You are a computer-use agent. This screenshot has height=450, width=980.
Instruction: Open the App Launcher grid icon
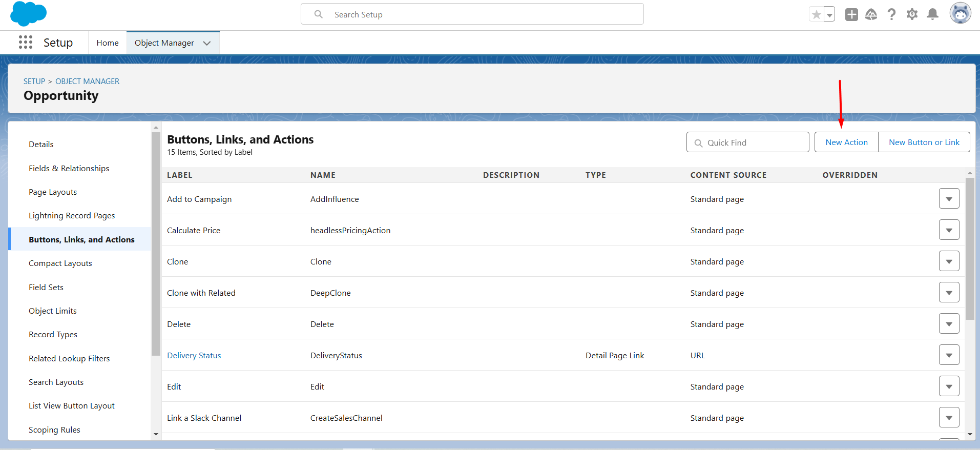26,42
